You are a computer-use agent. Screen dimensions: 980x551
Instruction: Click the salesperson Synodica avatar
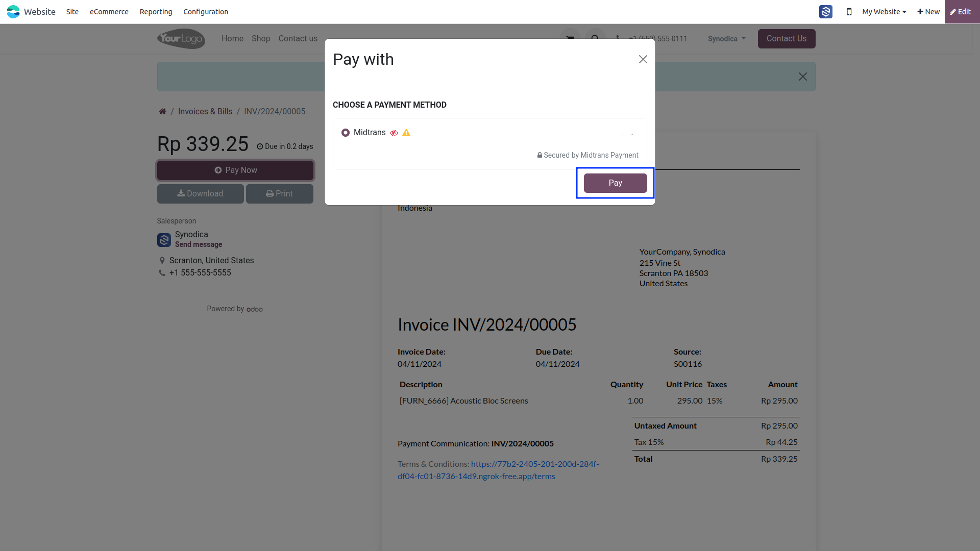click(164, 240)
